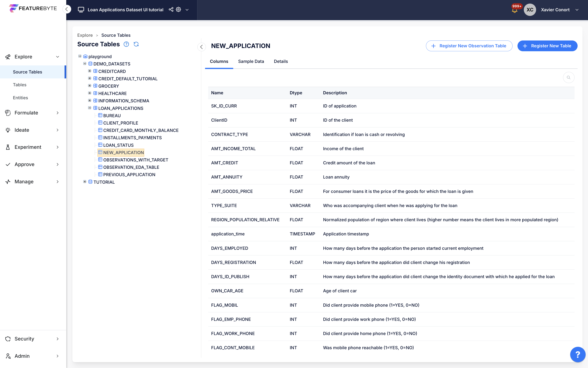Switch to the Details tab

(281, 61)
